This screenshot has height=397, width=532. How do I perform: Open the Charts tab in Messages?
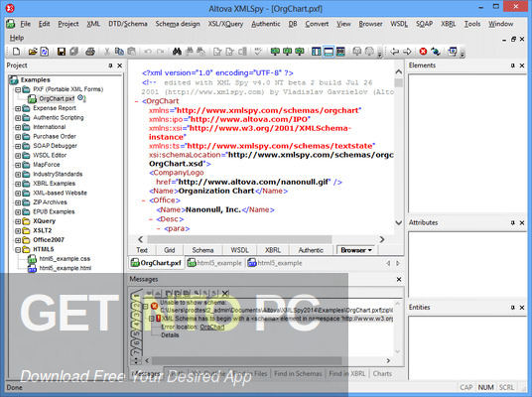point(382,373)
